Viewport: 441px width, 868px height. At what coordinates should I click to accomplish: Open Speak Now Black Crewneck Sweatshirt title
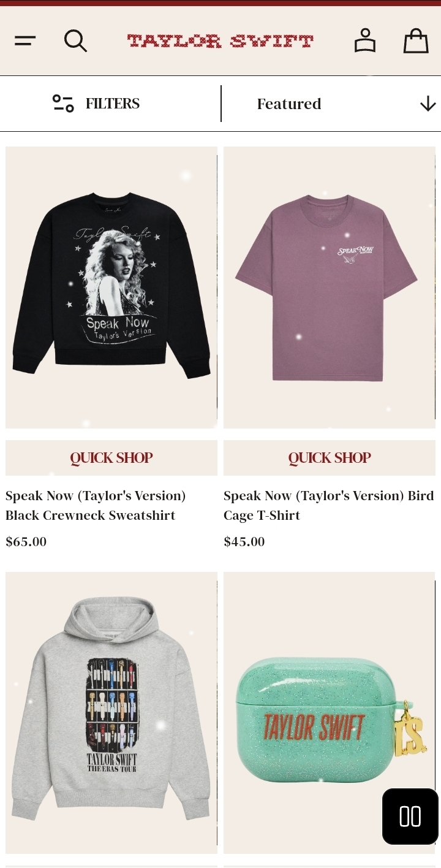pos(96,506)
